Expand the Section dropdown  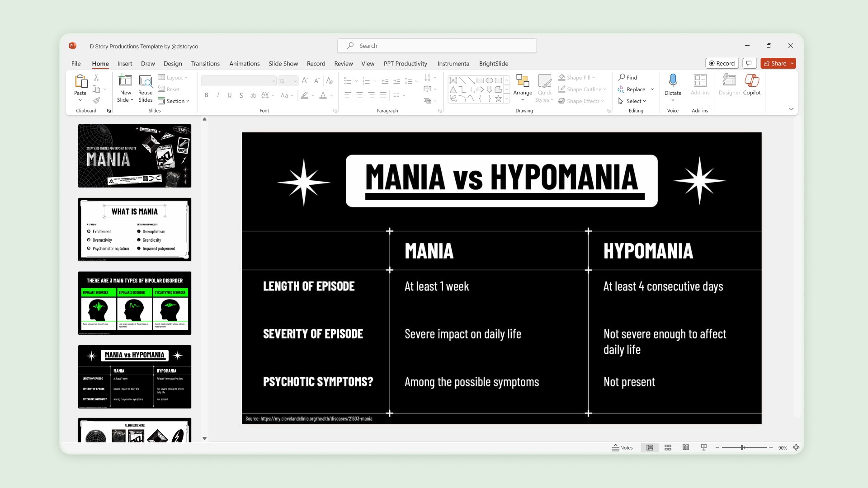174,101
